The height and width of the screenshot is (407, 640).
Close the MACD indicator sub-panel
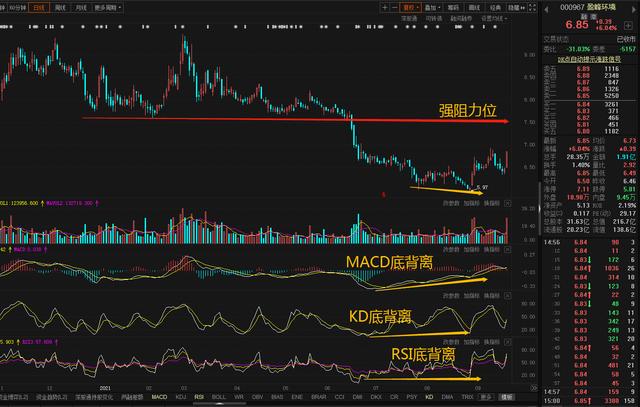[x=507, y=249]
